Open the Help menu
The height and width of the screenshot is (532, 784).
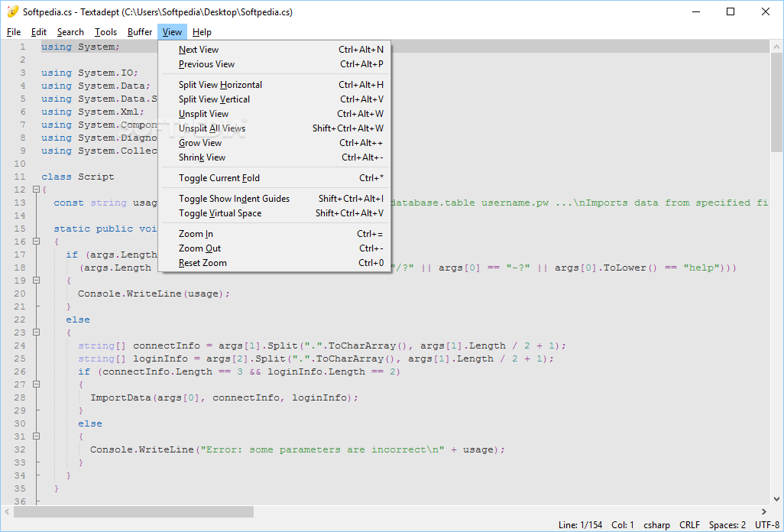click(x=202, y=32)
